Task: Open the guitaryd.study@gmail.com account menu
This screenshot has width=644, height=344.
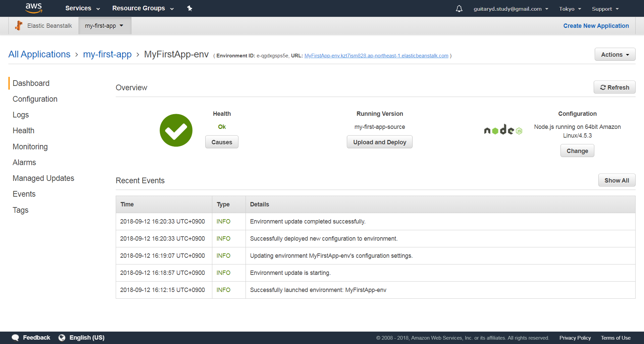Action: coord(511,9)
